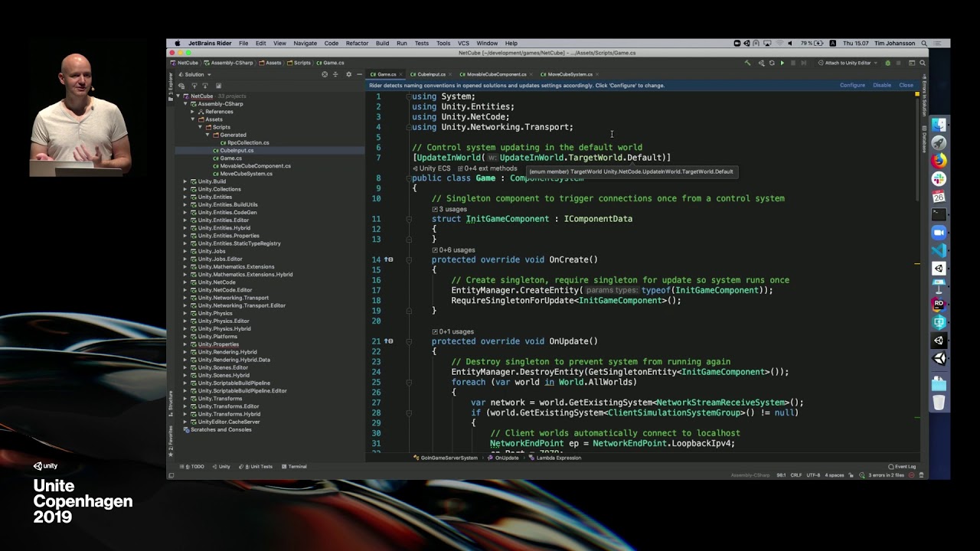Open the Structure side panel
This screenshot has width=980, height=551.
(x=170, y=403)
